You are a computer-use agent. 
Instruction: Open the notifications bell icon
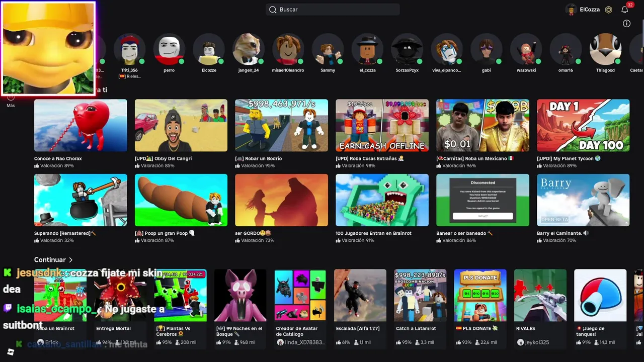624,10
